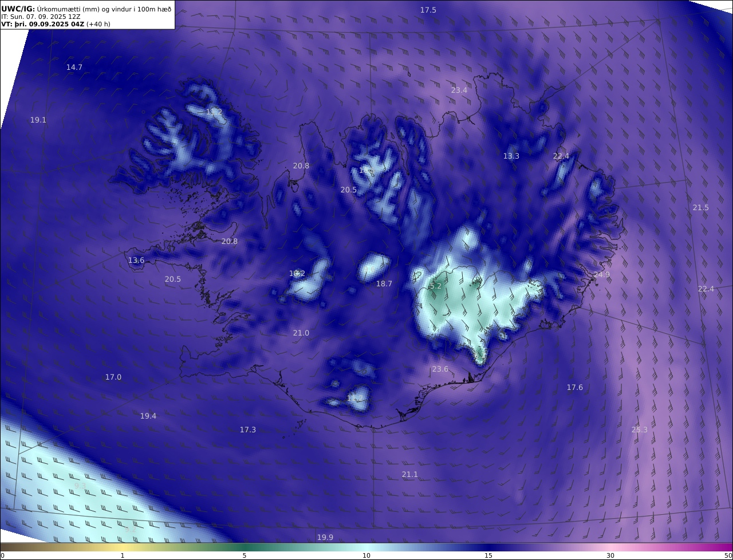The height and width of the screenshot is (560, 733).
Task: Click the 13.3 value label
Action: point(511,156)
